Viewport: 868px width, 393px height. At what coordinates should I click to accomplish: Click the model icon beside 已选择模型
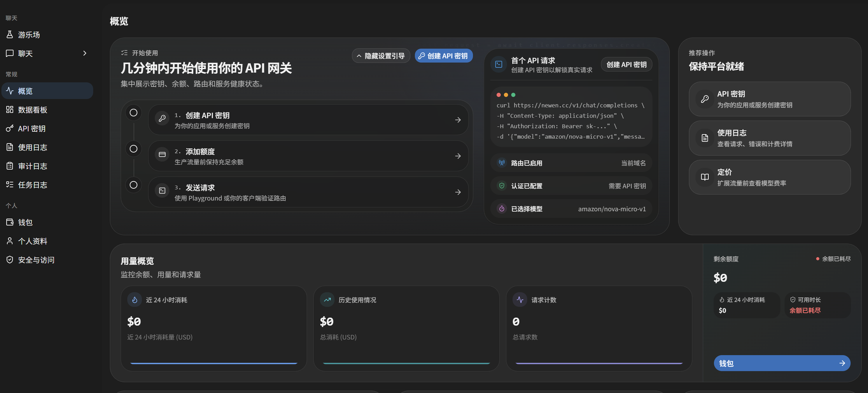pyautogui.click(x=502, y=209)
